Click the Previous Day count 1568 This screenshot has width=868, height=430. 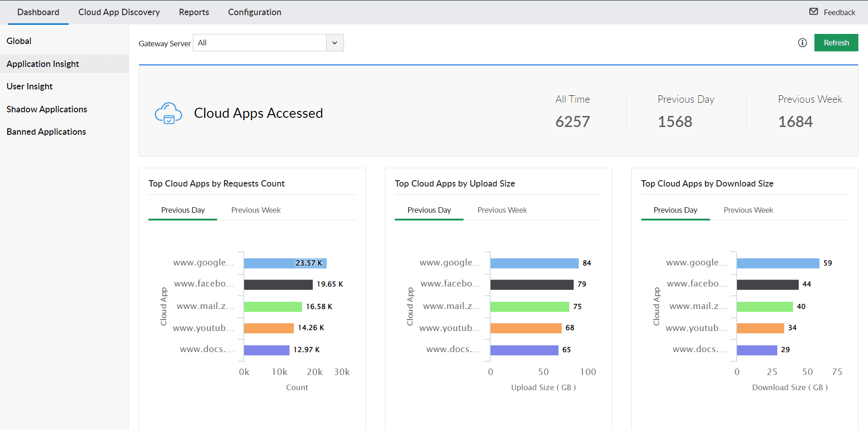pyautogui.click(x=675, y=121)
